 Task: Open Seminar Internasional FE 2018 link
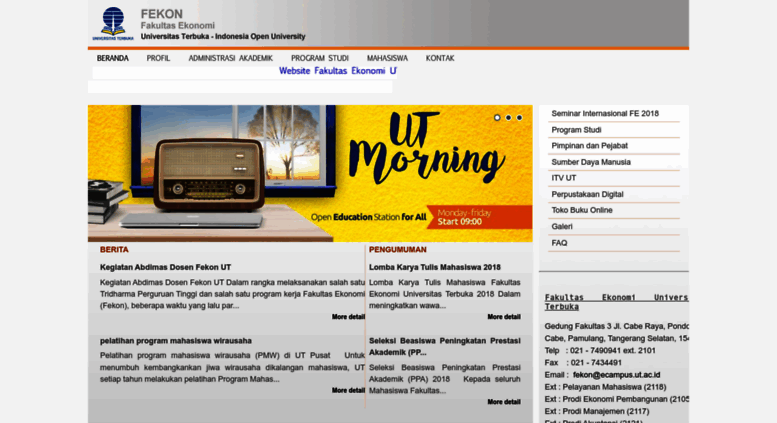tap(605, 113)
